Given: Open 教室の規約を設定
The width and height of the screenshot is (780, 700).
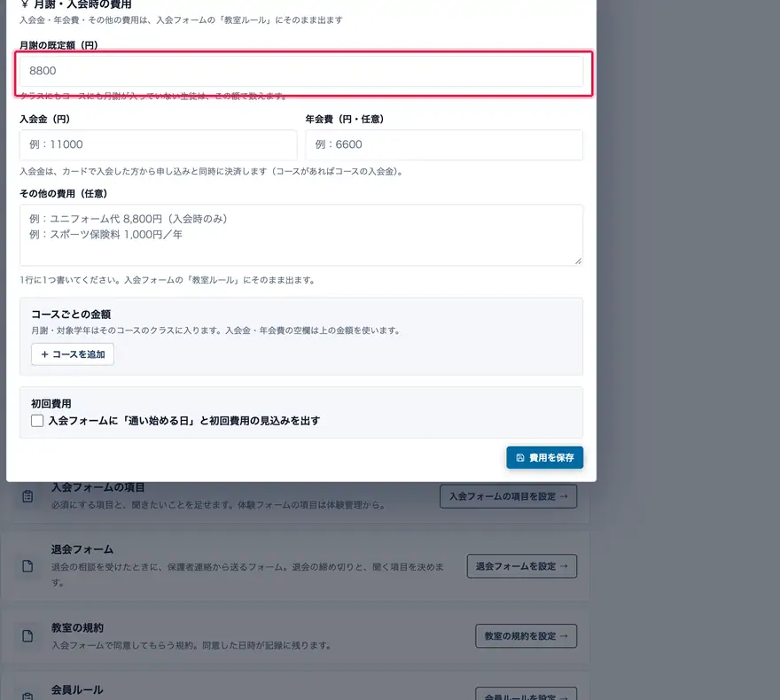Looking at the screenshot, I should (x=526, y=636).
